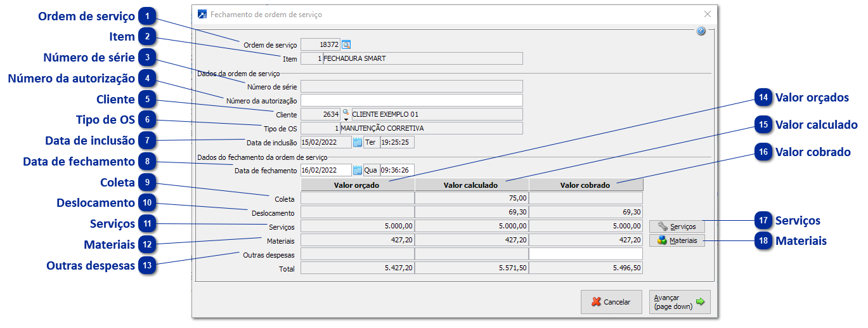Click the Número de série field

coord(411,86)
